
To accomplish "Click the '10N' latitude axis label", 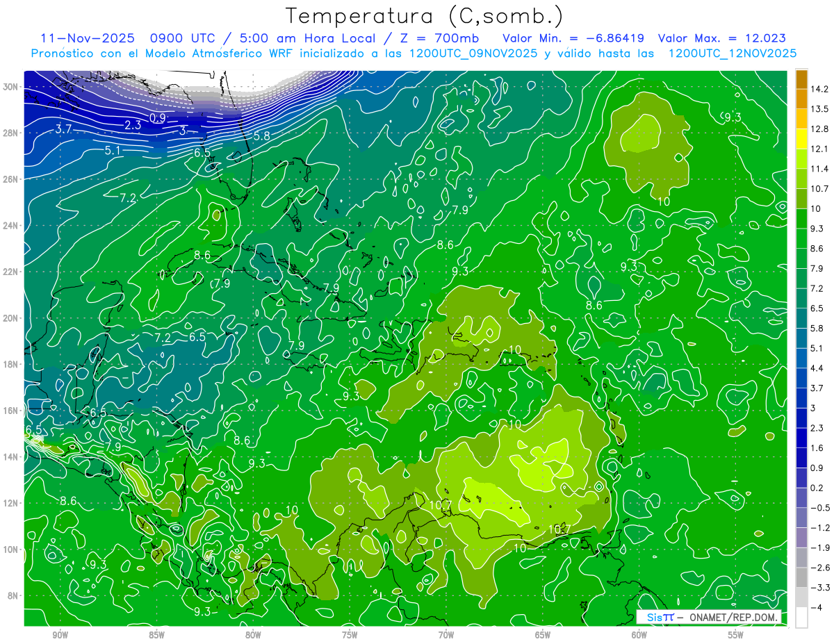I will pyautogui.click(x=11, y=550).
